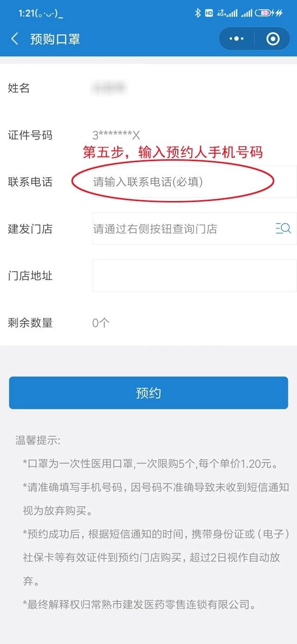This screenshot has width=297, height=644.
Task: Tap the 证件号码 label
Action: coord(30,135)
